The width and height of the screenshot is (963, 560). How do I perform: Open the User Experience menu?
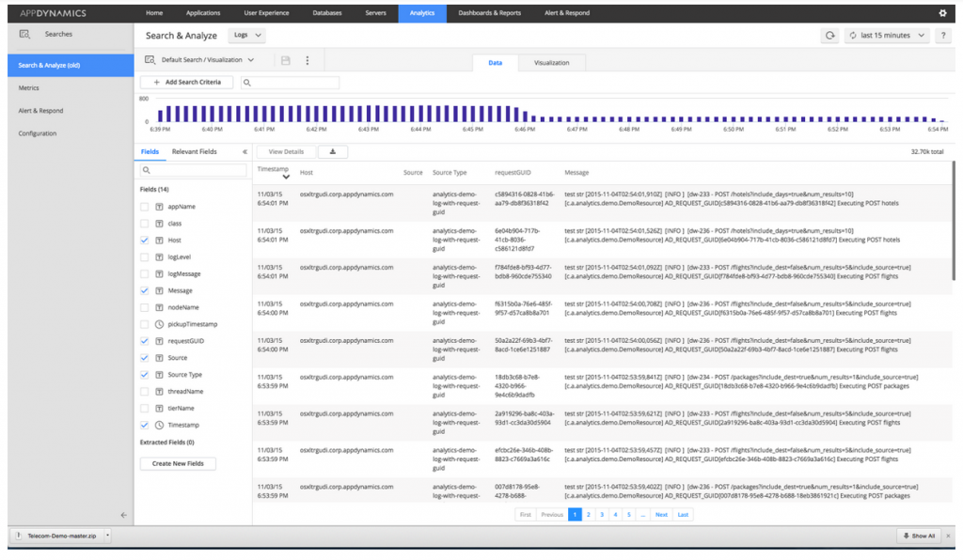click(266, 13)
